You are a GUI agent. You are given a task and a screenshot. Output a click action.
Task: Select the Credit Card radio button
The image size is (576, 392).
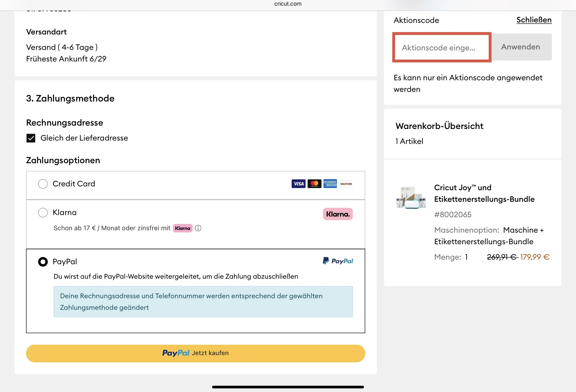tap(43, 184)
